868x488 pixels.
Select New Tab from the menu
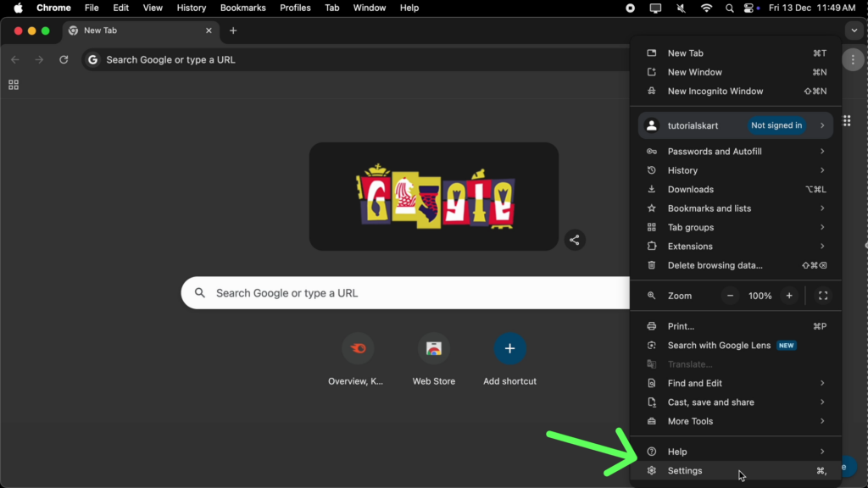736,53
